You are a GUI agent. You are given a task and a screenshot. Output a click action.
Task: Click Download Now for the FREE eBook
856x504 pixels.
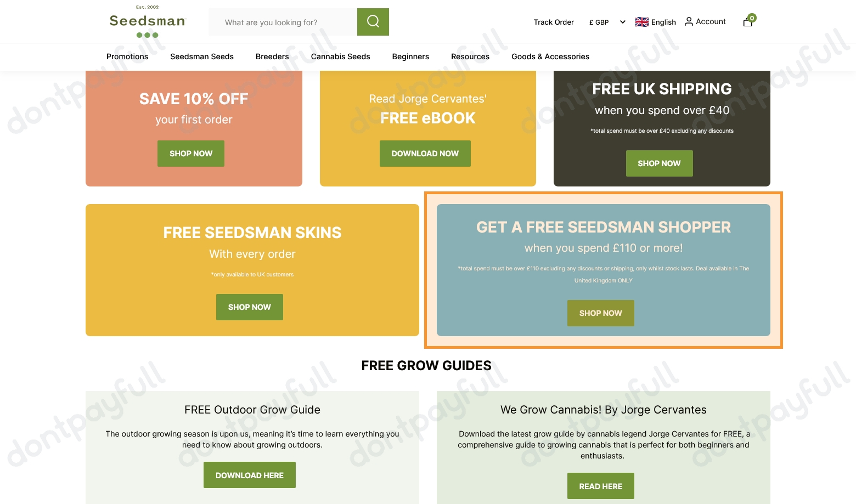click(425, 154)
